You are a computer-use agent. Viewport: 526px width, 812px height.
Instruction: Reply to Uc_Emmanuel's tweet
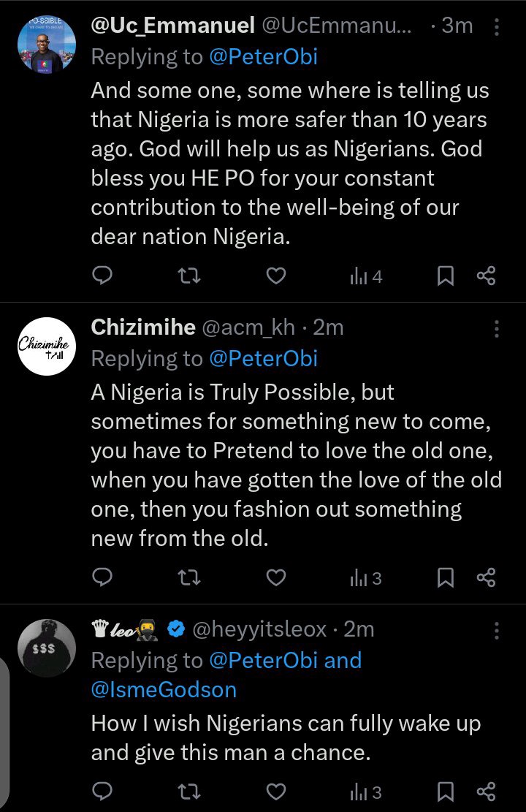tap(103, 276)
